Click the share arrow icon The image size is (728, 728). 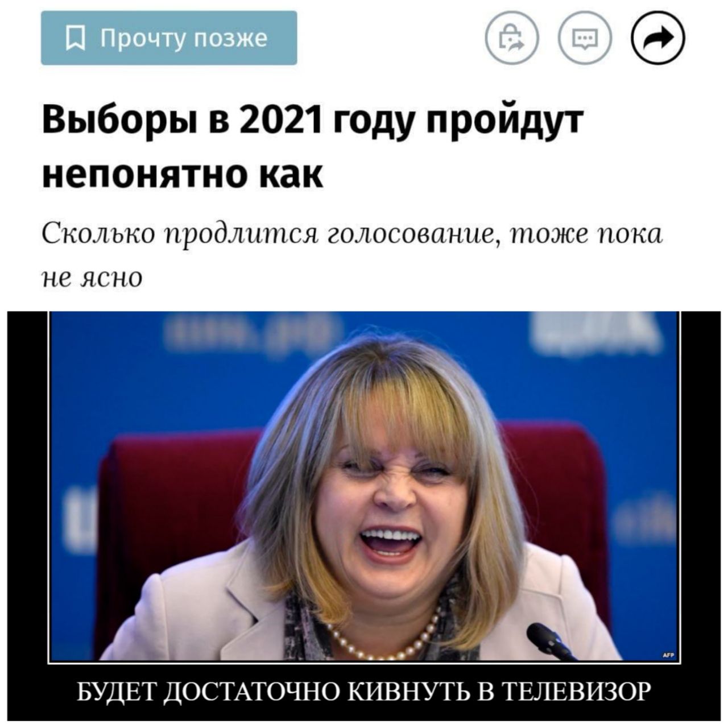659,39
